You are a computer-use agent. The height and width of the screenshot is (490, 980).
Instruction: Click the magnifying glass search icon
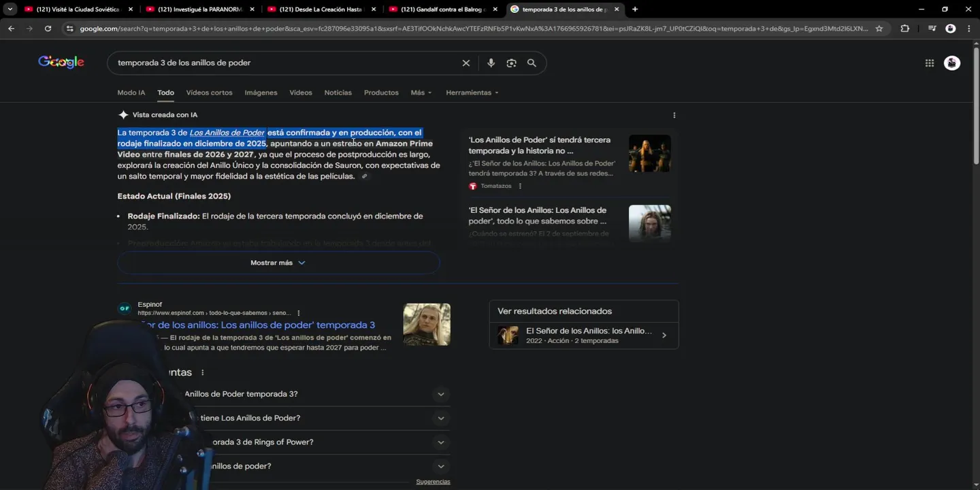pos(532,63)
